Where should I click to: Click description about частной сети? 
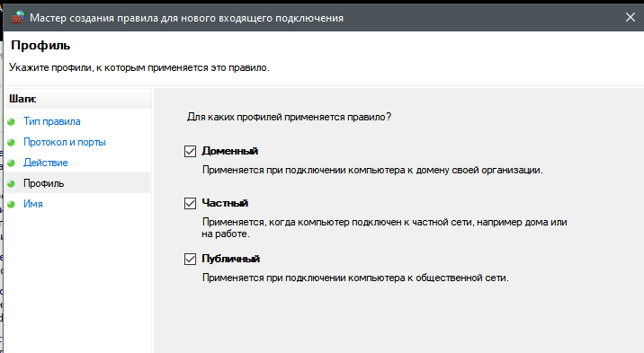pos(384,228)
